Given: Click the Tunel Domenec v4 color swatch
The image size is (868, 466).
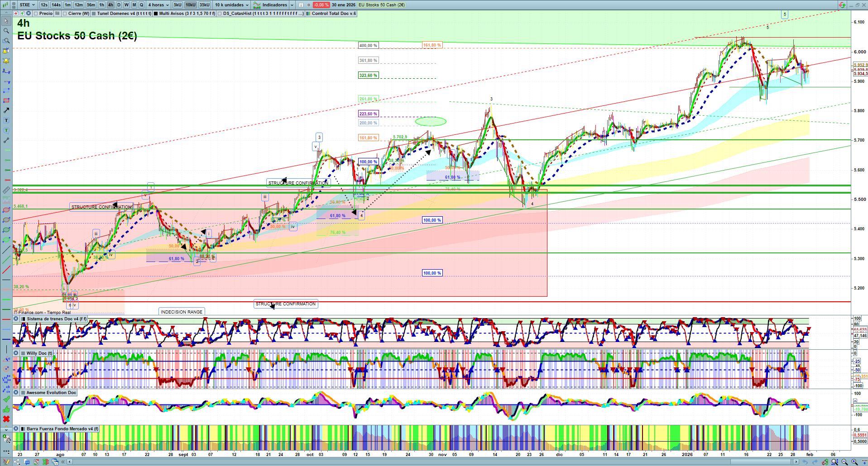Looking at the screenshot, I should point(94,14).
